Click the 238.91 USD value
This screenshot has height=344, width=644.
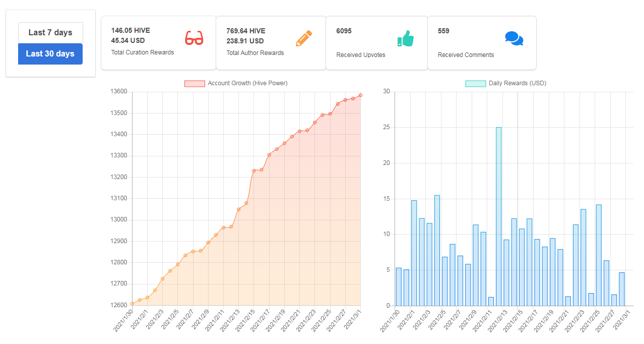click(x=245, y=41)
